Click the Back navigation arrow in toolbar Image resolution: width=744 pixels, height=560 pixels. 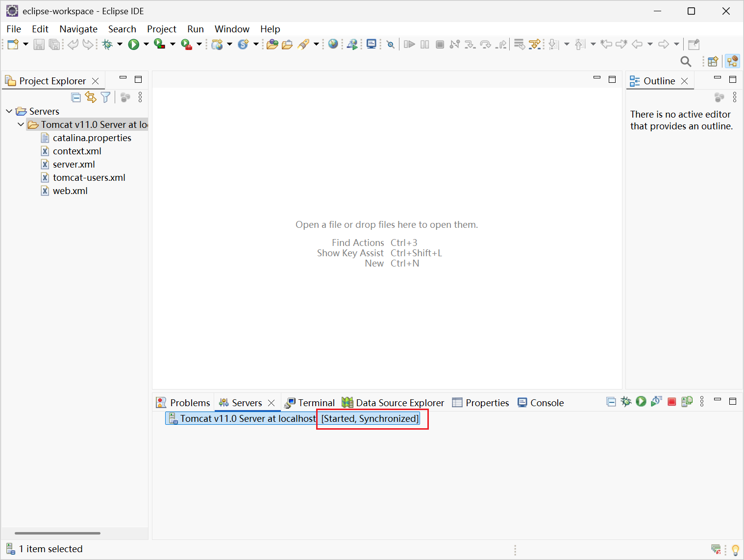[637, 45]
